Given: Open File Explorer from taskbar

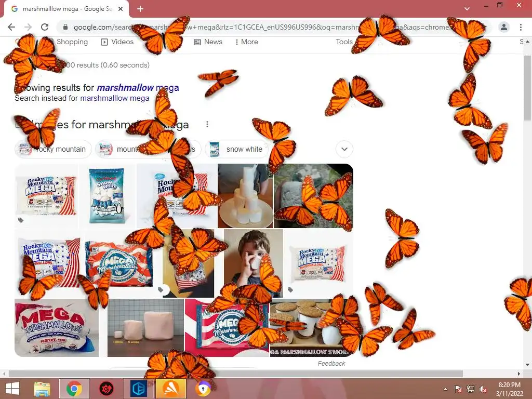Looking at the screenshot, I should pyautogui.click(x=42, y=389).
